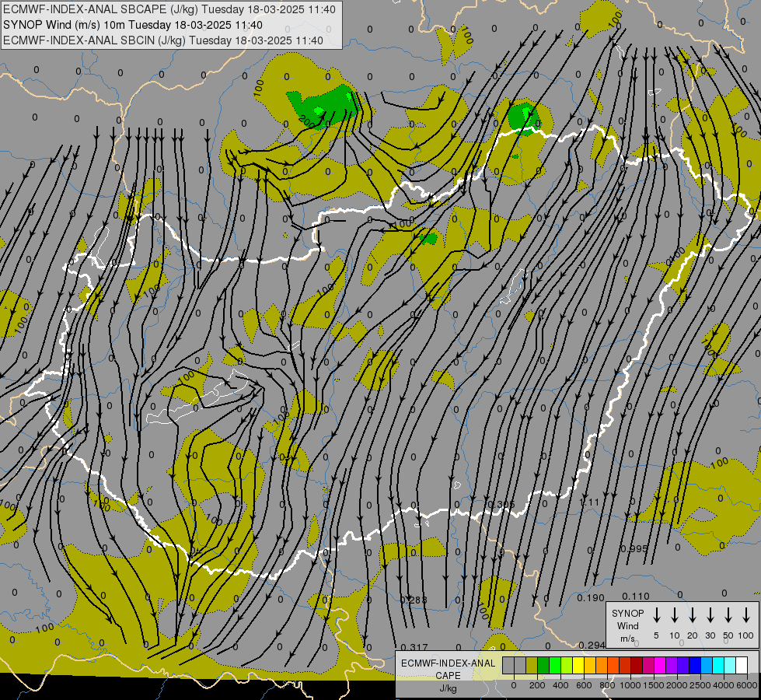
Task: Click the 1.11 value on the map
Action: (590, 502)
